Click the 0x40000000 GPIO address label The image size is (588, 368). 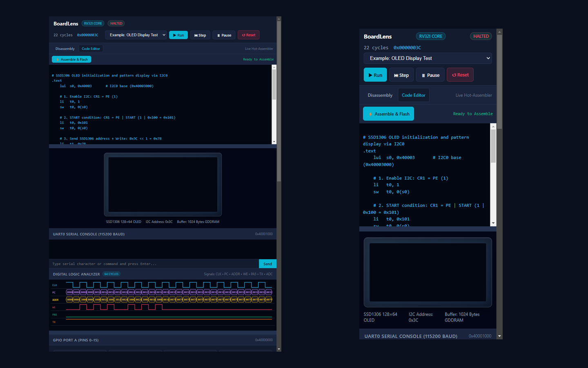[x=264, y=340]
